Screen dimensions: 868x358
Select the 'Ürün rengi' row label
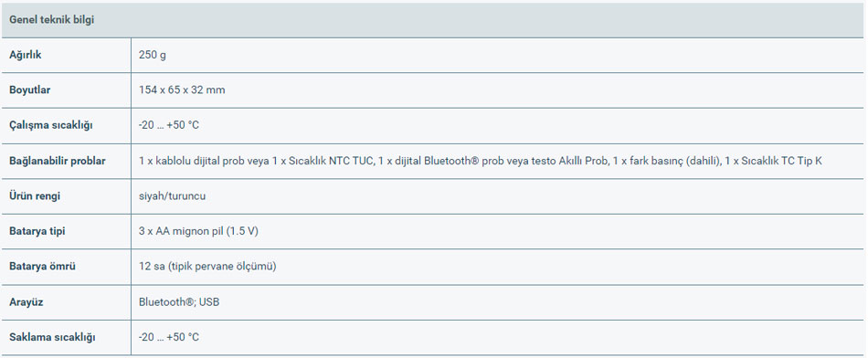(x=35, y=195)
